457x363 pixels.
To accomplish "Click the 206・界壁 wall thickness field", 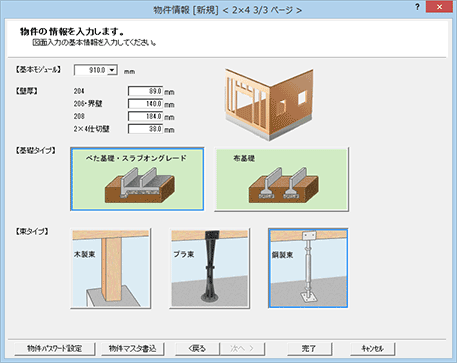I will (x=146, y=104).
